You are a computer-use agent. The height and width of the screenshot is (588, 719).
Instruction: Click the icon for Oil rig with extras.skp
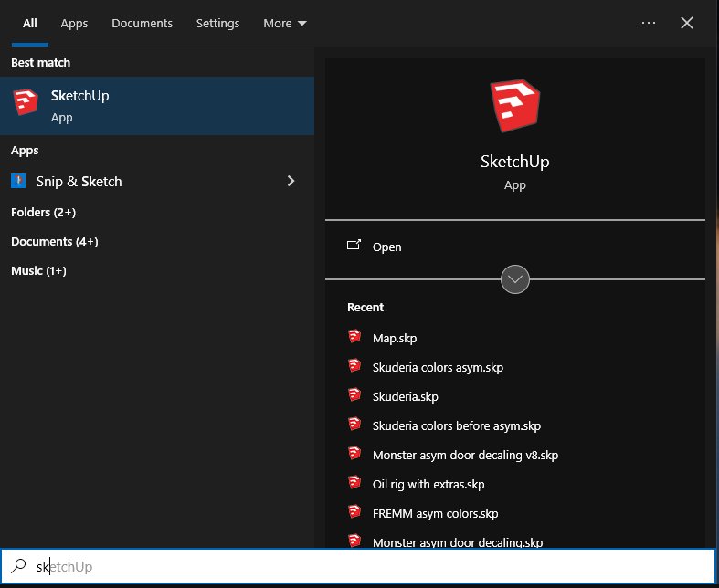click(x=354, y=484)
